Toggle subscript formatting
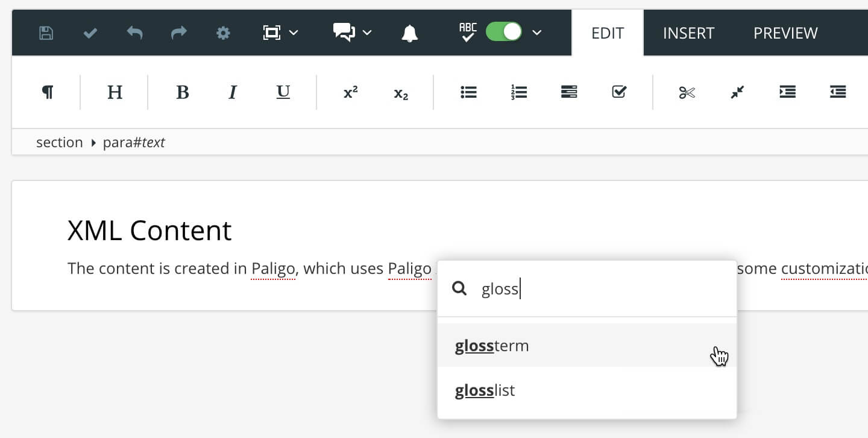868x438 pixels. (x=400, y=92)
